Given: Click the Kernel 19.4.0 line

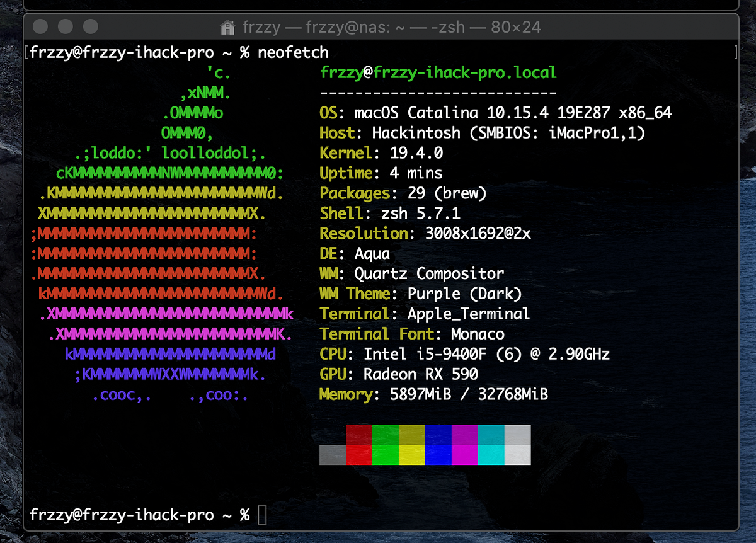Looking at the screenshot, I should [x=381, y=153].
